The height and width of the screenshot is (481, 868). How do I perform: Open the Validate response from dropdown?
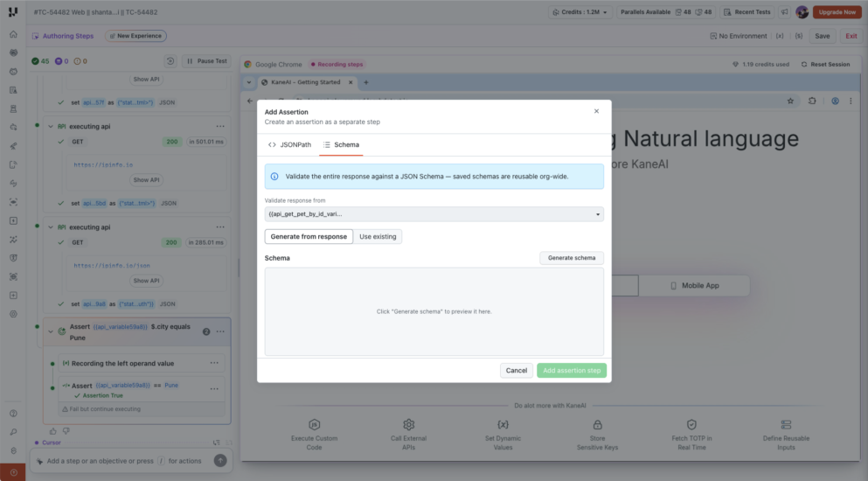pyautogui.click(x=434, y=214)
